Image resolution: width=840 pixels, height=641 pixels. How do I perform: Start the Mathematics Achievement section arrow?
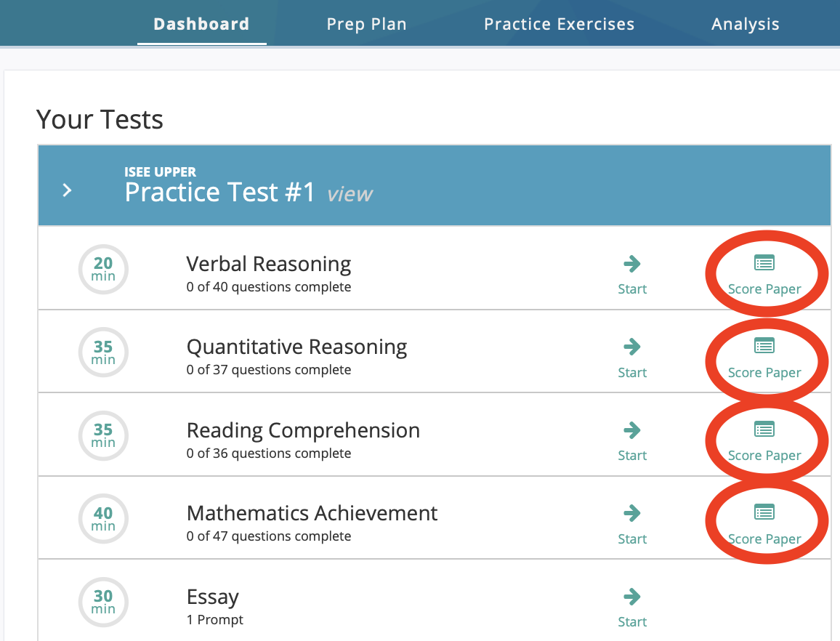(631, 514)
